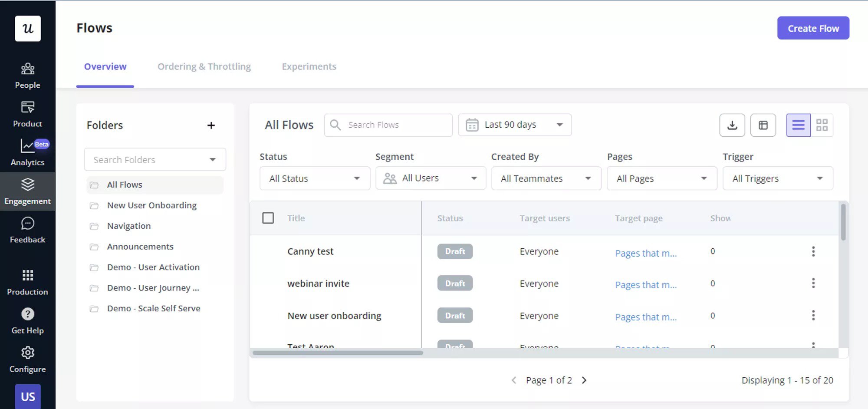The height and width of the screenshot is (409, 868).
Task: Open the column customization icon
Action: [x=763, y=125]
